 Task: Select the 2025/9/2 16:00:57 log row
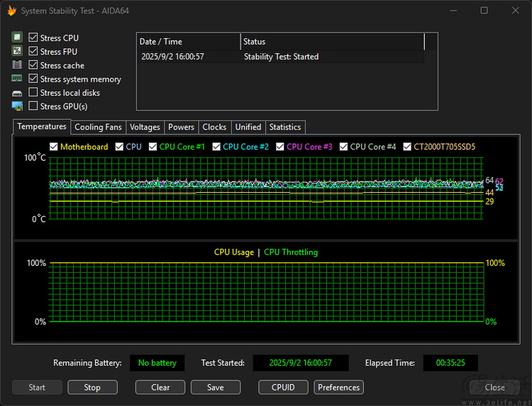pos(281,57)
